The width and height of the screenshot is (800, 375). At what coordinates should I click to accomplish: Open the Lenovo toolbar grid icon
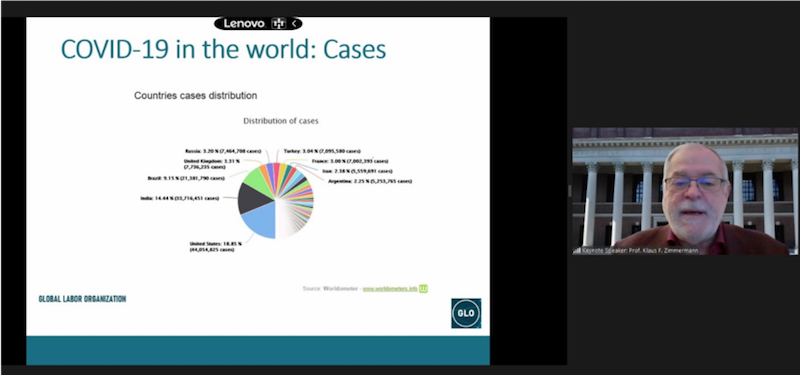coord(278,23)
